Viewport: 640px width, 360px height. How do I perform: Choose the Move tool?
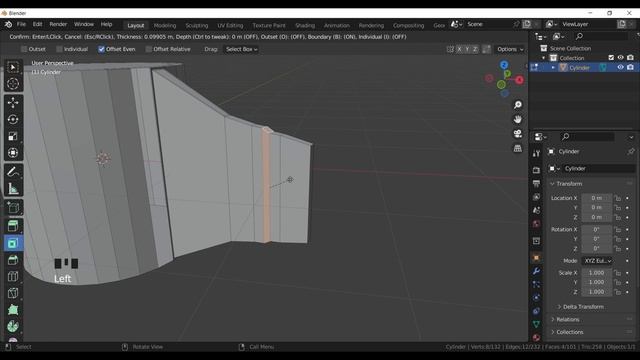point(13,102)
